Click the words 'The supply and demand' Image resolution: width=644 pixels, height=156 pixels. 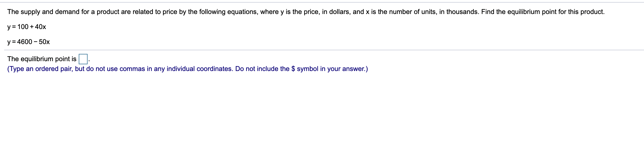[43, 12]
